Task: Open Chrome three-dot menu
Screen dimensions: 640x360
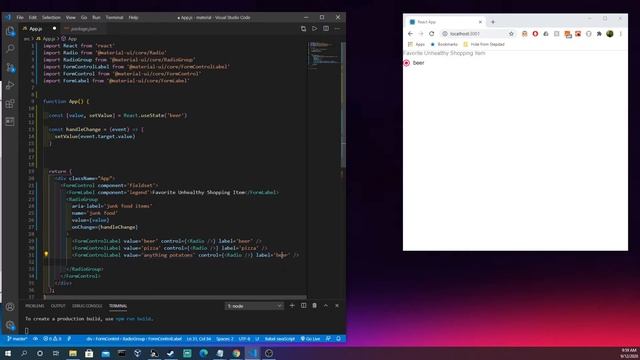Action: [x=620, y=34]
